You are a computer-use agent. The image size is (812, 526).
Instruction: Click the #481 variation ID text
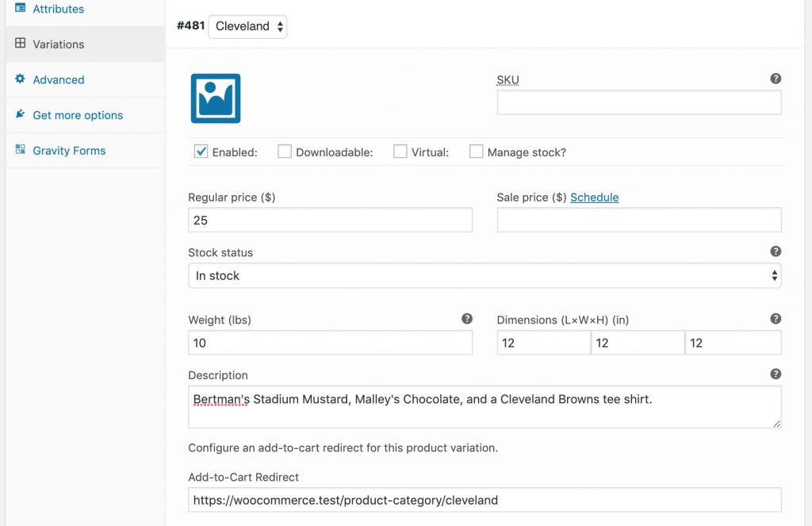tap(190, 25)
